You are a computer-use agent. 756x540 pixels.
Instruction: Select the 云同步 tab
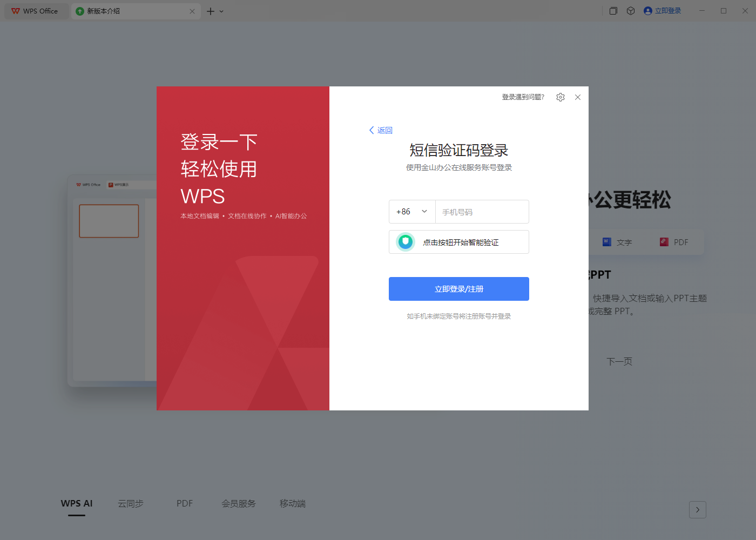(131, 504)
